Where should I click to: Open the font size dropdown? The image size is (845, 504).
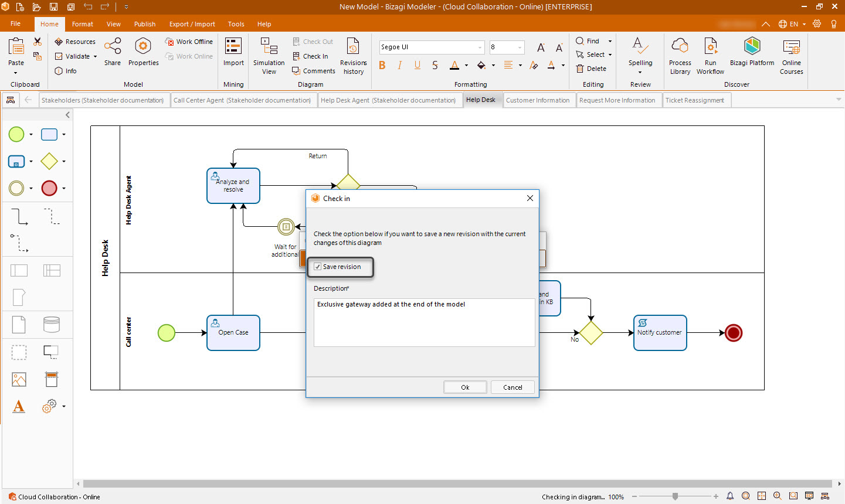[x=520, y=47]
